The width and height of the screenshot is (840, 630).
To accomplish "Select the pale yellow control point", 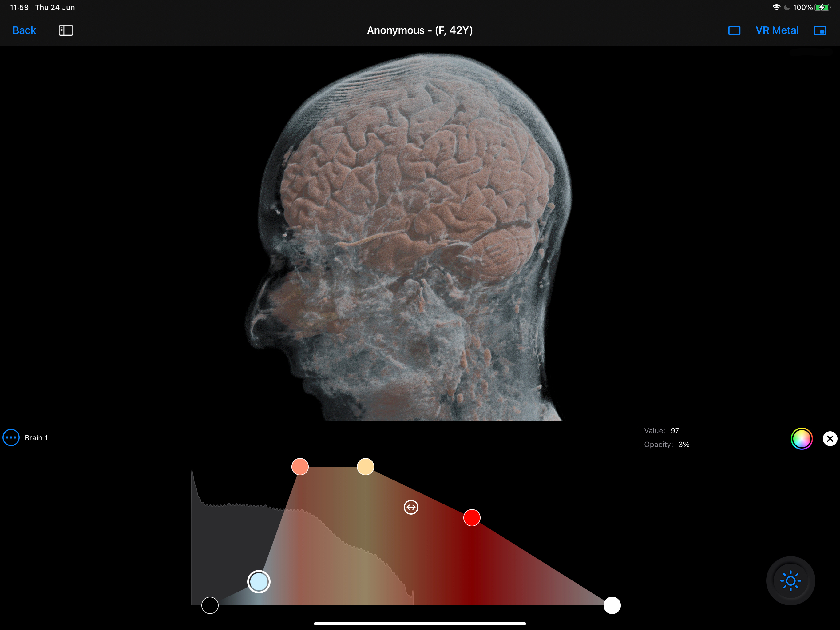I will pyautogui.click(x=365, y=467).
